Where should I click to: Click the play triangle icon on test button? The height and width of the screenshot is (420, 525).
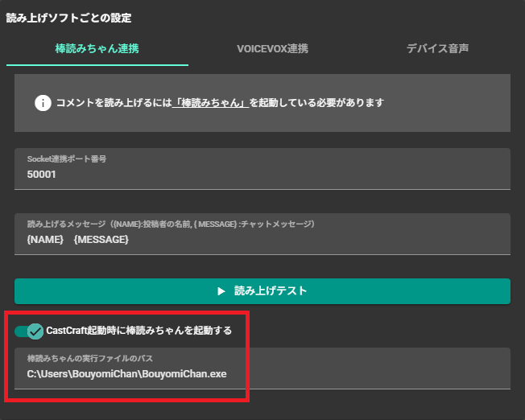pyautogui.click(x=221, y=291)
